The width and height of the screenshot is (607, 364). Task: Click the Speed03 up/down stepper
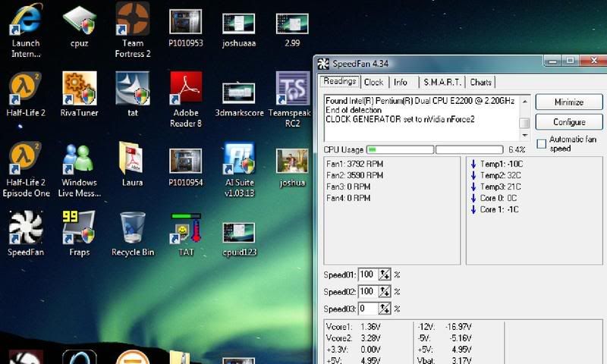pyautogui.click(x=385, y=309)
